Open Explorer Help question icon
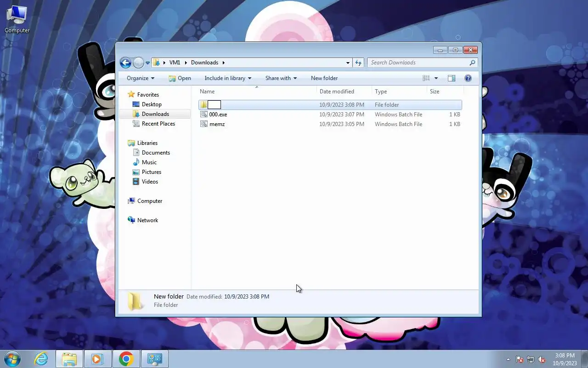 [468, 78]
